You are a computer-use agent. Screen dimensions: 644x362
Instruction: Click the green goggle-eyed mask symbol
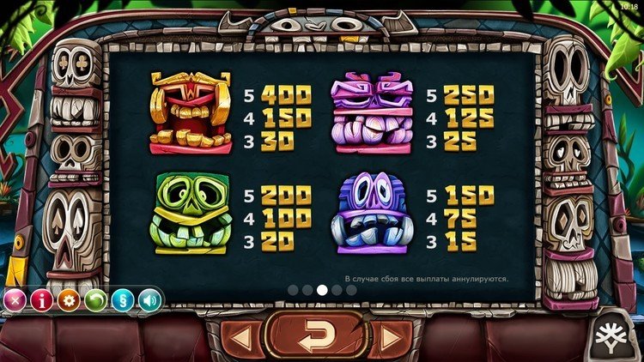(x=191, y=213)
